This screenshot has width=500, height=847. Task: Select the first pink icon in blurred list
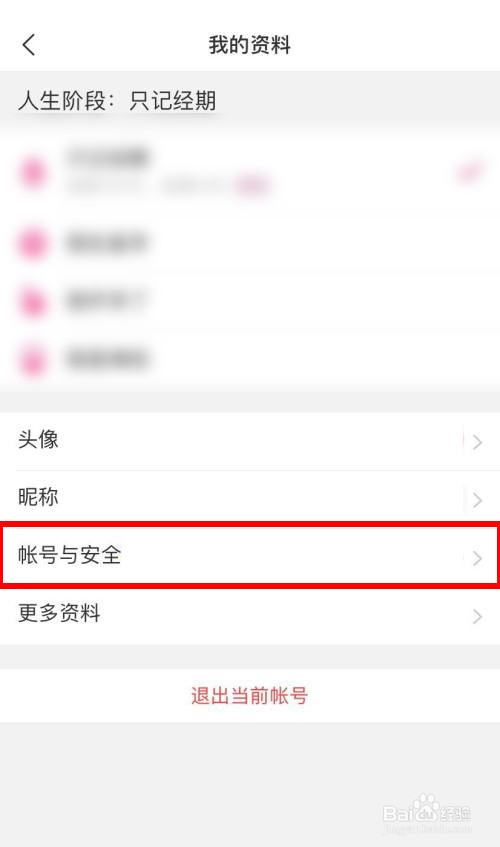[x=33, y=173]
